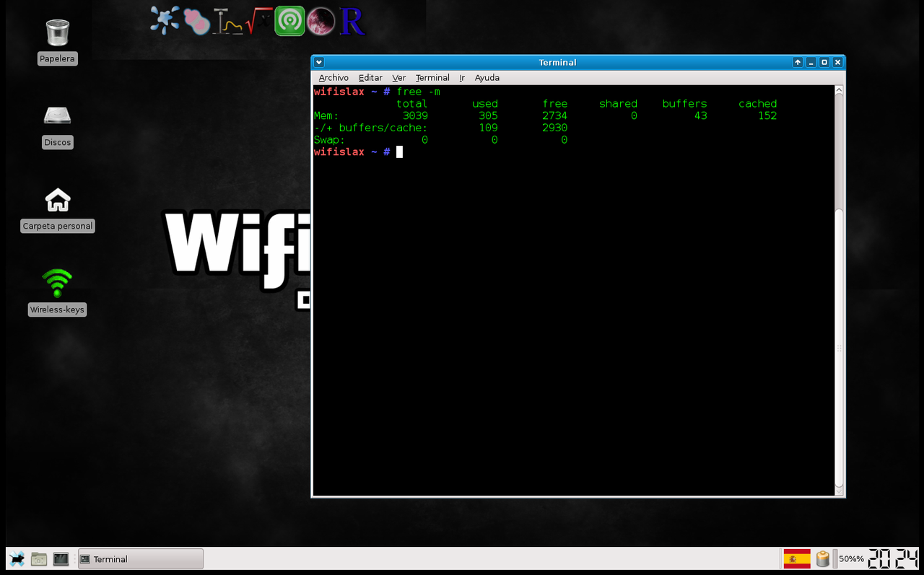924x575 pixels.
Task: Open the blue splash launcher icon on the desktop dock
Action: [x=165, y=20]
